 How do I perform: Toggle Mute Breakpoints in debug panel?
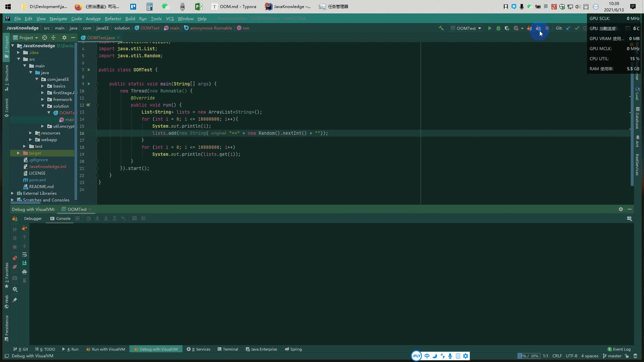(x=15, y=267)
